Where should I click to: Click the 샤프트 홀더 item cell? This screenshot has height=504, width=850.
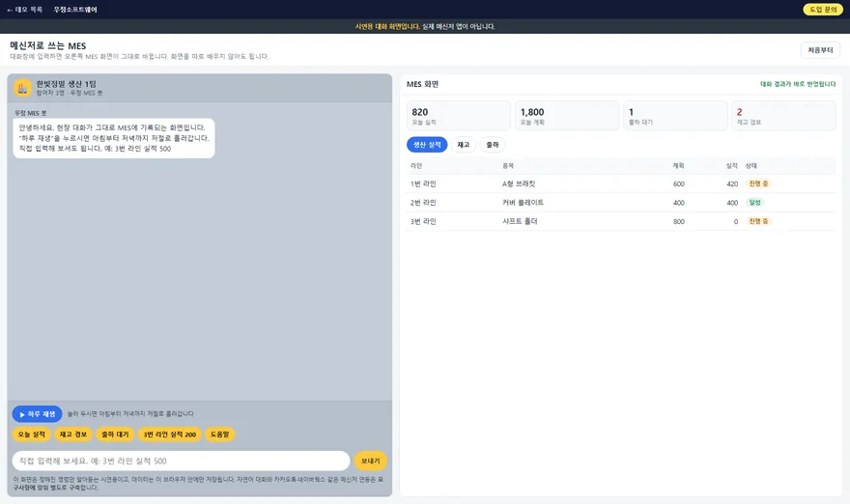click(x=520, y=222)
